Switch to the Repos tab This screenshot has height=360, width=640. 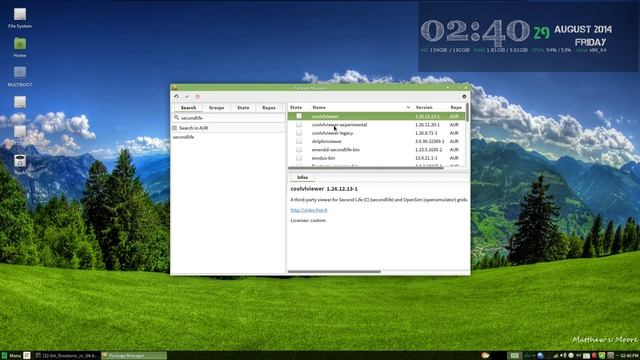269,108
